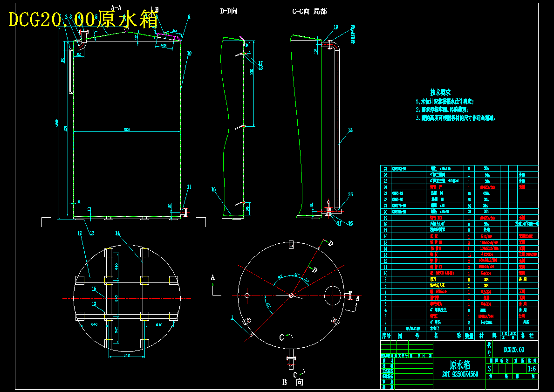Click part balloon "24" in C-C view

(x=350, y=130)
